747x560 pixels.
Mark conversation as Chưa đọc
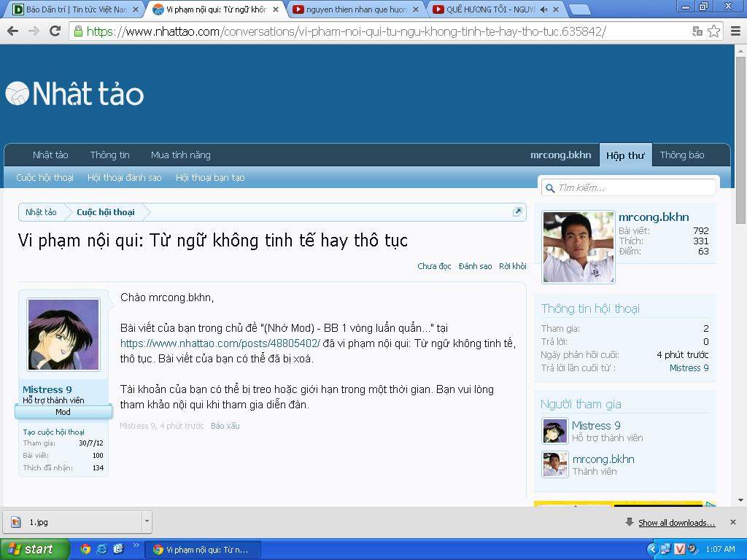tap(434, 266)
